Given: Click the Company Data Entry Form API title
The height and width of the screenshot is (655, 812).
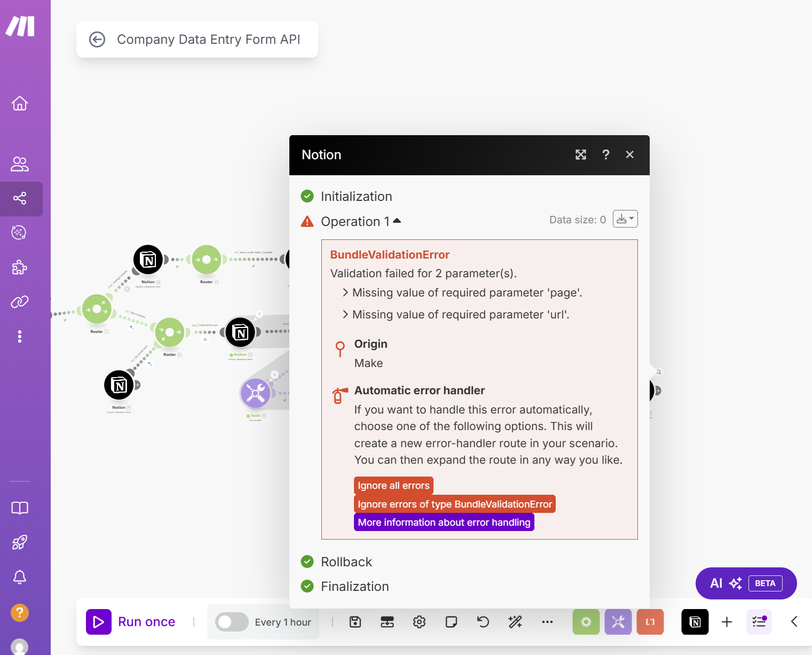Looking at the screenshot, I should pyautogui.click(x=209, y=40).
